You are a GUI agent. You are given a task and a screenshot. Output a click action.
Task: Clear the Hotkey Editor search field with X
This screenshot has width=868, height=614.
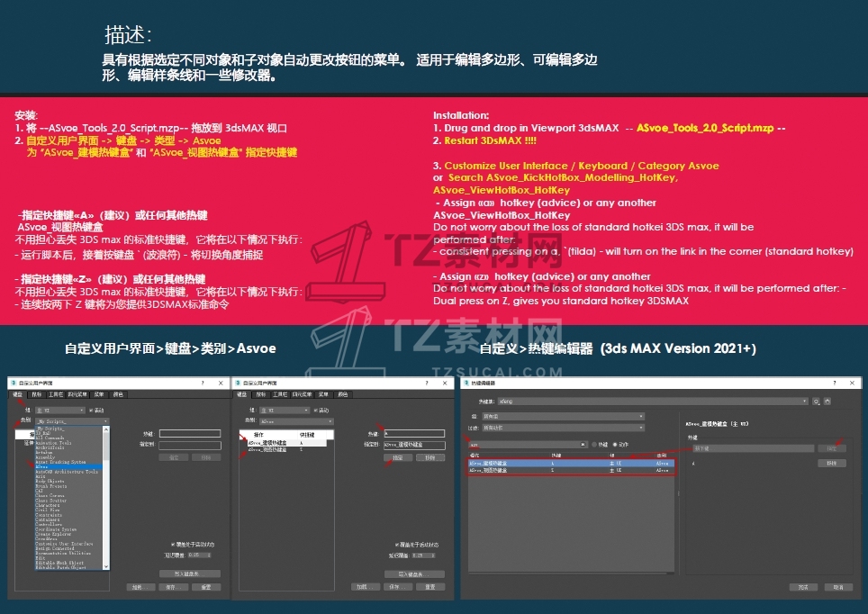(583, 445)
